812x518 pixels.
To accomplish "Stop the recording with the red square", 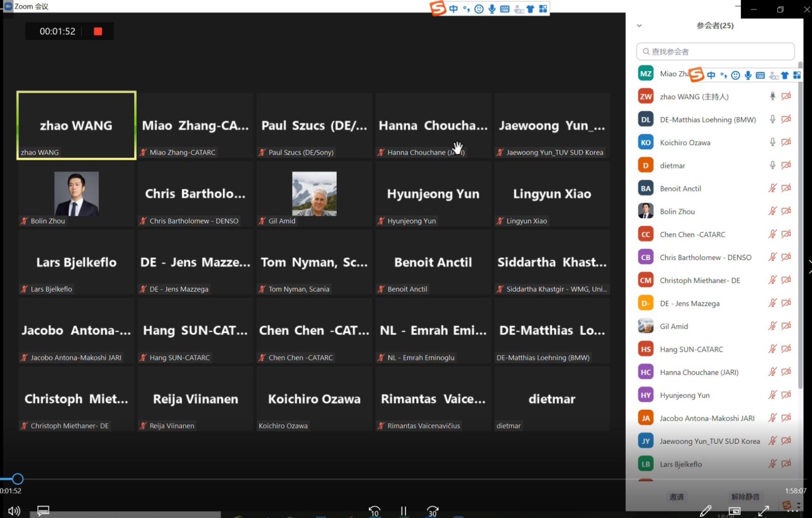I will point(98,31).
